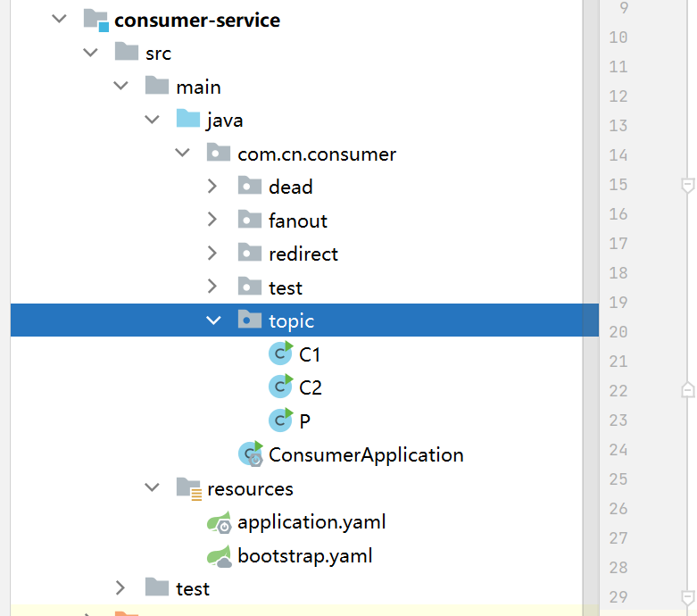Image resolution: width=697 pixels, height=616 pixels.
Task: Click the project panel vertical scrollbar
Action: click(x=591, y=308)
